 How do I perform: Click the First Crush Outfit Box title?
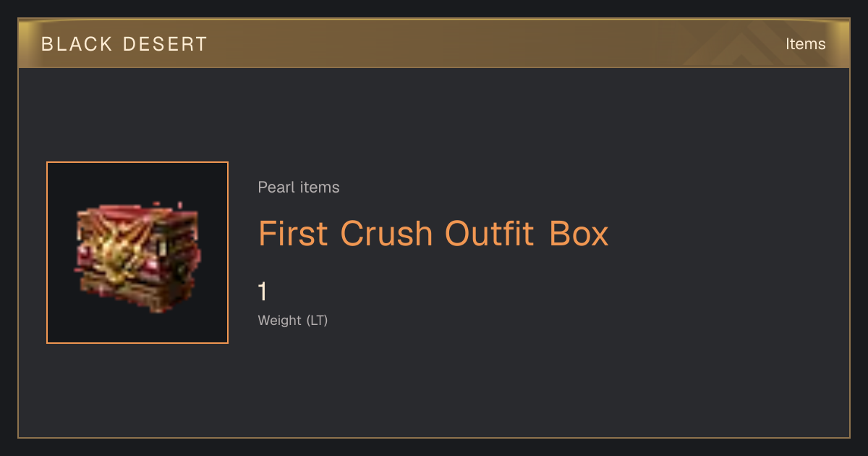[433, 234]
